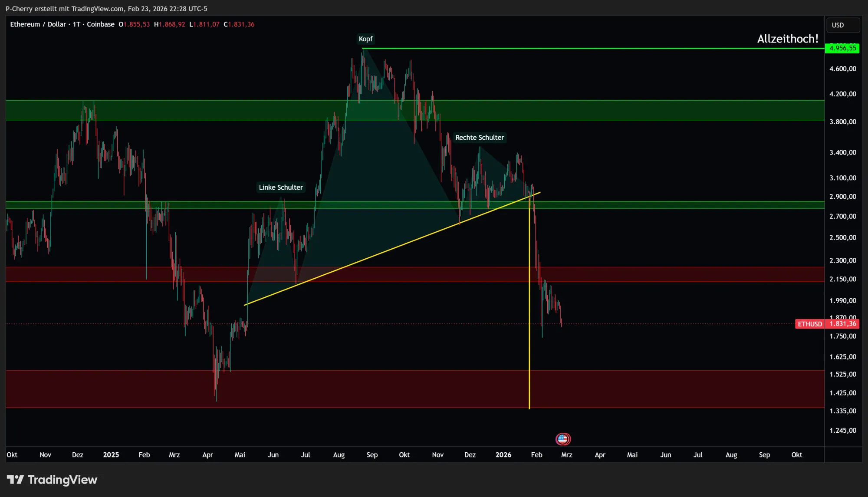The width and height of the screenshot is (868, 497).
Task: Click the 'Mrz' label on the time axis
Action: tap(567, 455)
